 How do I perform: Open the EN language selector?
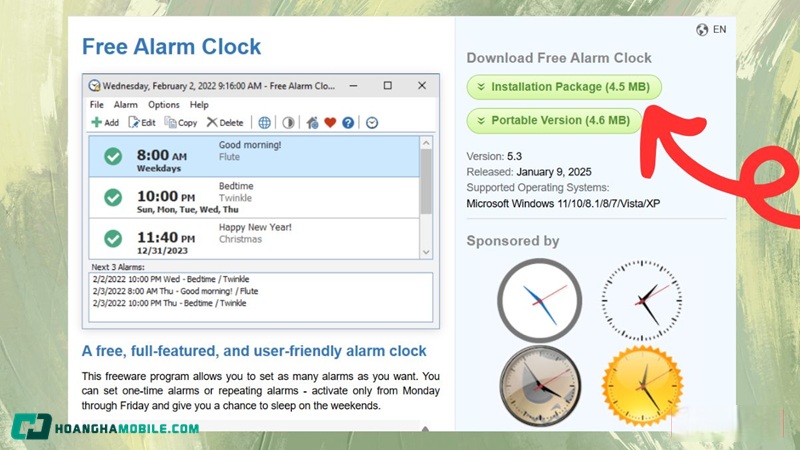click(x=710, y=30)
